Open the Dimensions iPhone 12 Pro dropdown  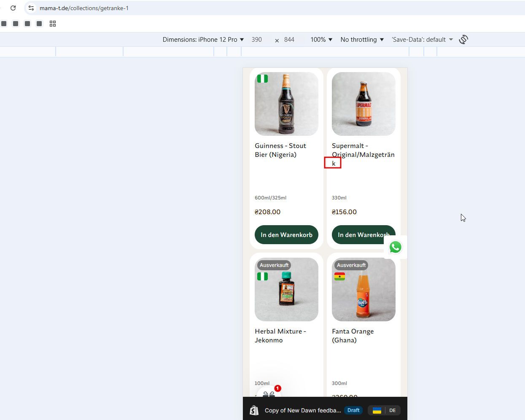(x=203, y=40)
